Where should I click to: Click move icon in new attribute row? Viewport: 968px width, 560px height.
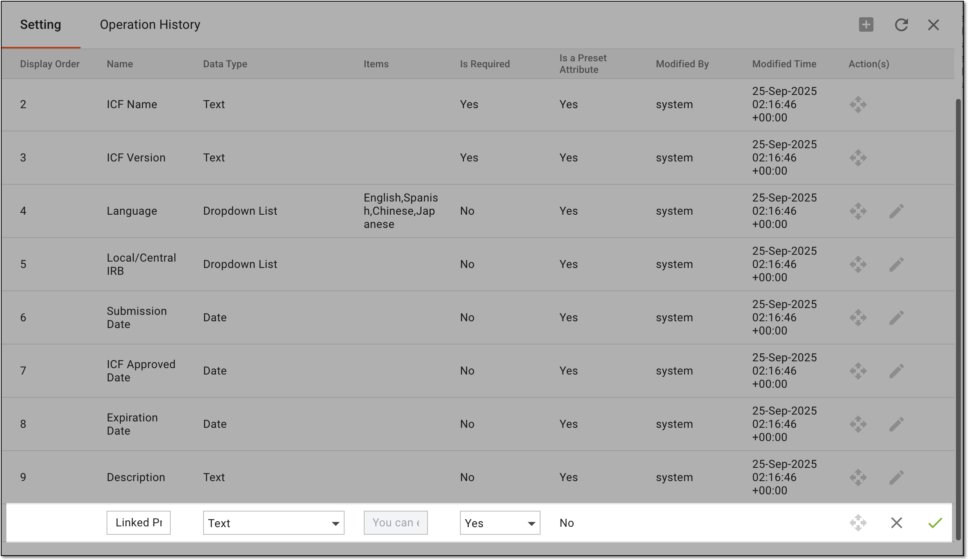pos(858,523)
